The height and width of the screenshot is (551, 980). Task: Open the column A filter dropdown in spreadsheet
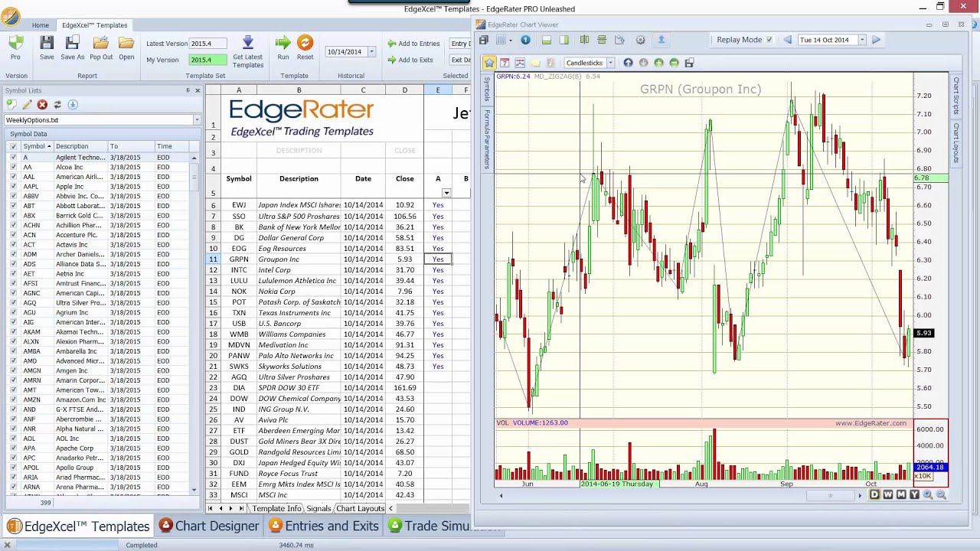(446, 193)
